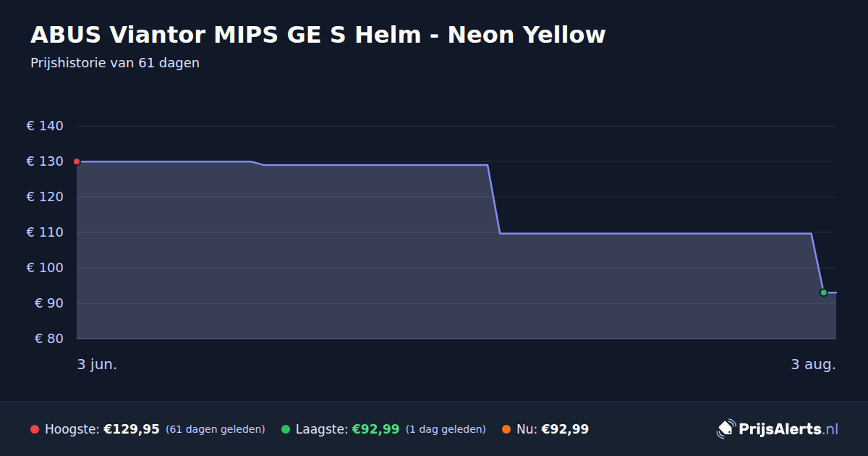Click the PrijsAlerts tag logo icon
The height and width of the screenshot is (456, 868).
pos(726,429)
